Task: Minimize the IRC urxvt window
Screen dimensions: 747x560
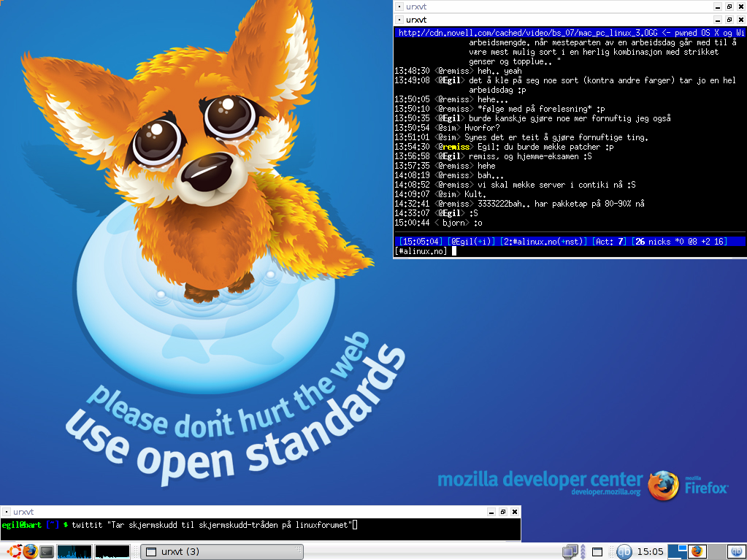Action: pyautogui.click(x=718, y=20)
